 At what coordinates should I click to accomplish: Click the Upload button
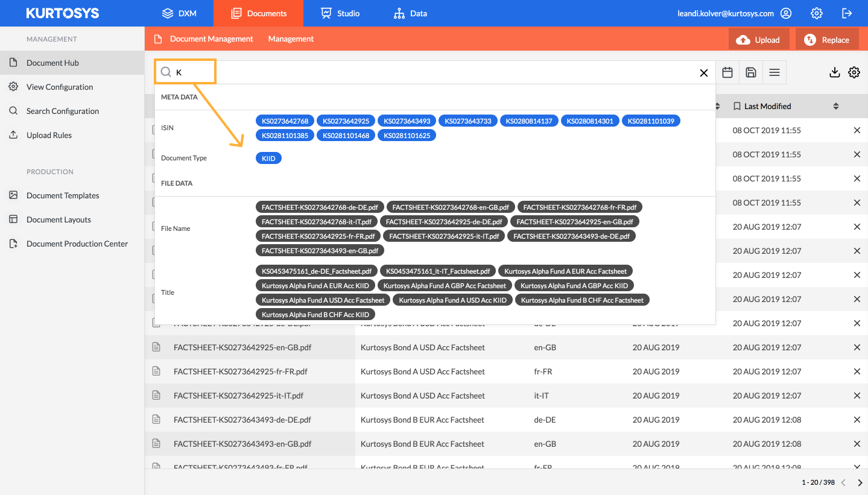click(x=759, y=40)
